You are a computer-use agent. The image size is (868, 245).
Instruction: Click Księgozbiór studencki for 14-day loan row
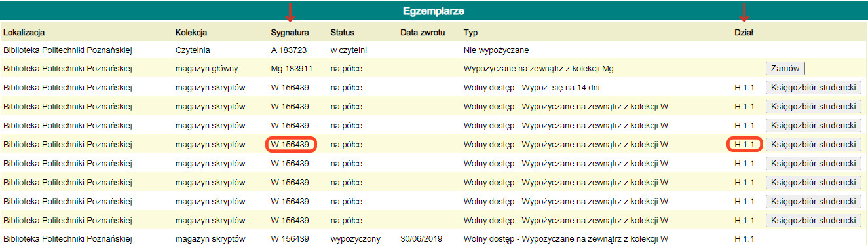[x=813, y=87]
